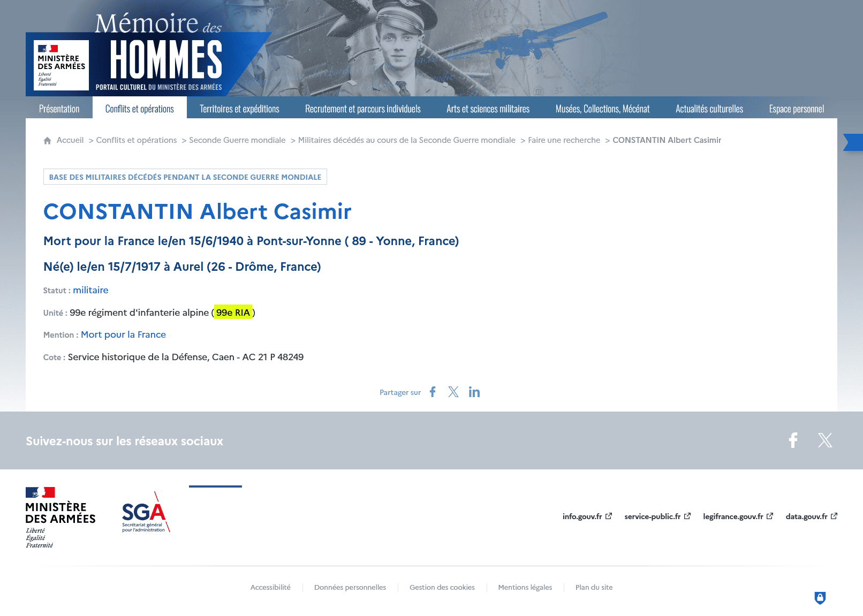The width and height of the screenshot is (863, 616).
Task: Click the CONSTANTIN Albert Casimir heading
Action: click(x=198, y=211)
